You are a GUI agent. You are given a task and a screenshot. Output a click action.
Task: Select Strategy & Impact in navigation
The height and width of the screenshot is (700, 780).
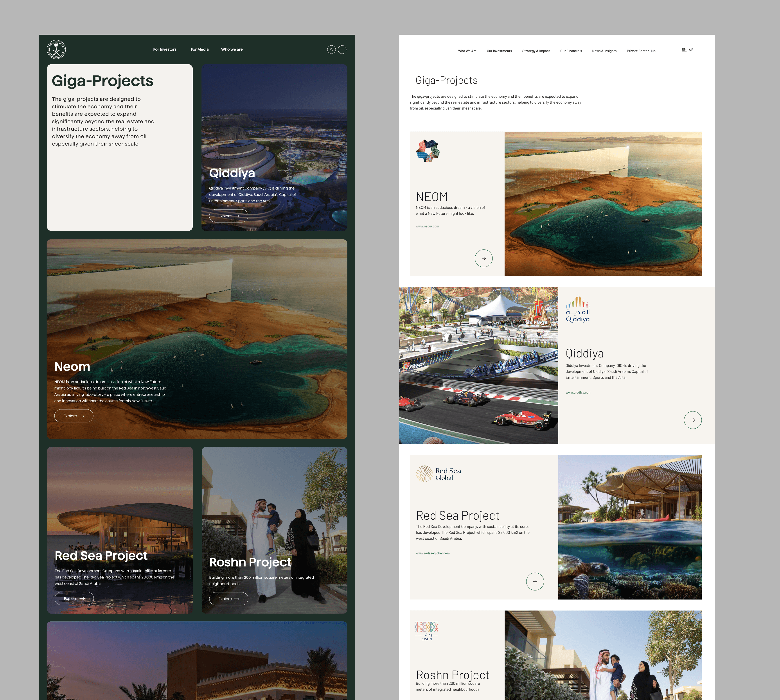tap(536, 51)
